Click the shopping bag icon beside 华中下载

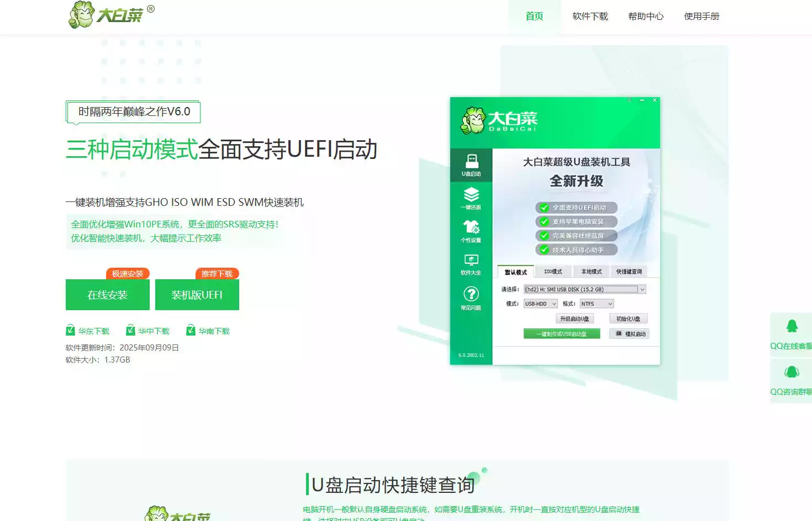tap(130, 331)
